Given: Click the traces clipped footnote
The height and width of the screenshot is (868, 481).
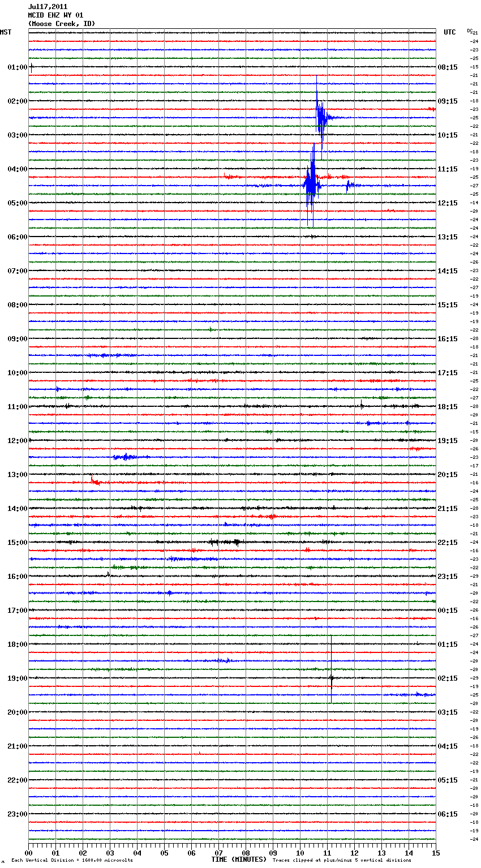Looking at the screenshot, I should coord(342,861).
